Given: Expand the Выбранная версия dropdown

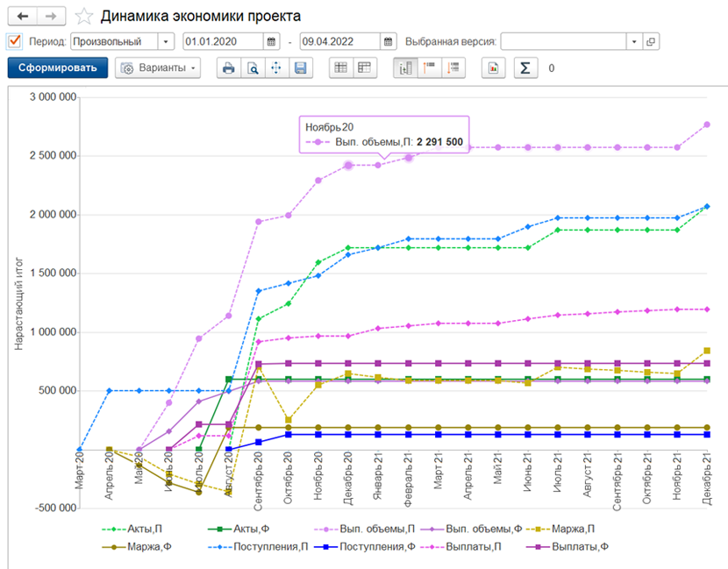Looking at the screenshot, I should point(634,41).
